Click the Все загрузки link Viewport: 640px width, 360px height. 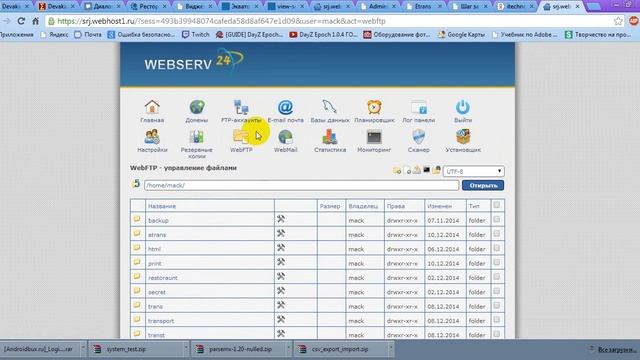point(617,349)
